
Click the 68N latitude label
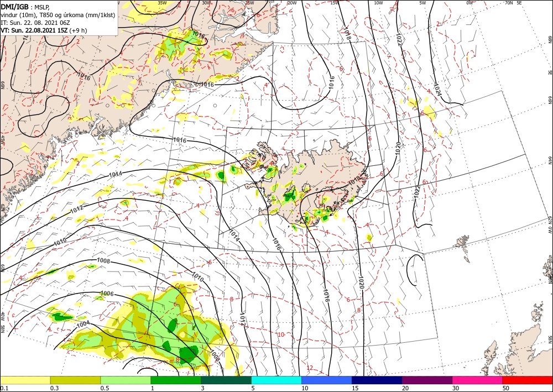[x=550, y=39]
